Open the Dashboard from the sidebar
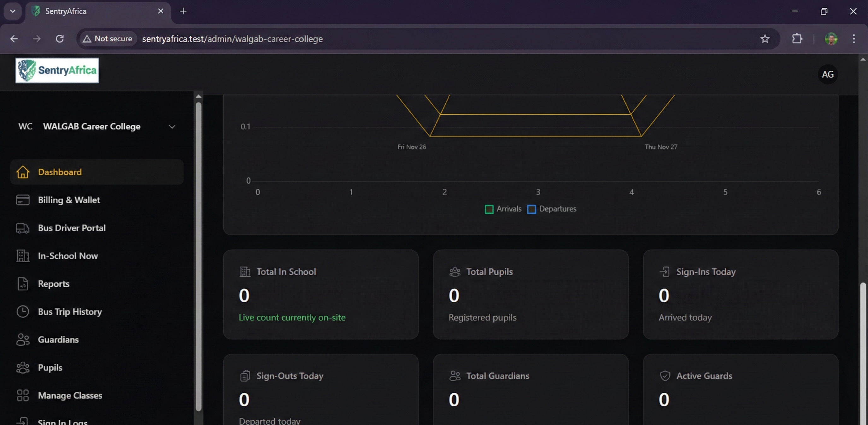Image resolution: width=868 pixels, height=425 pixels. click(61, 172)
